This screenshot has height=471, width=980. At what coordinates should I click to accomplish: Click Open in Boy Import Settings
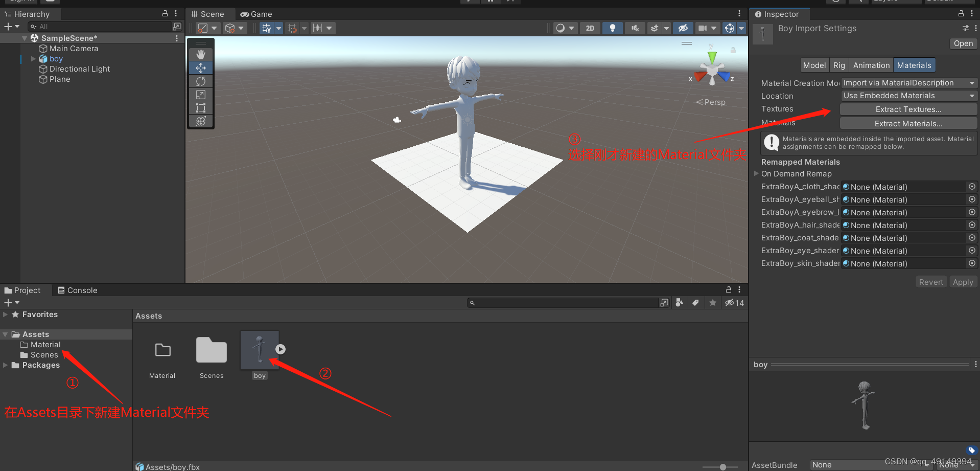coord(963,43)
